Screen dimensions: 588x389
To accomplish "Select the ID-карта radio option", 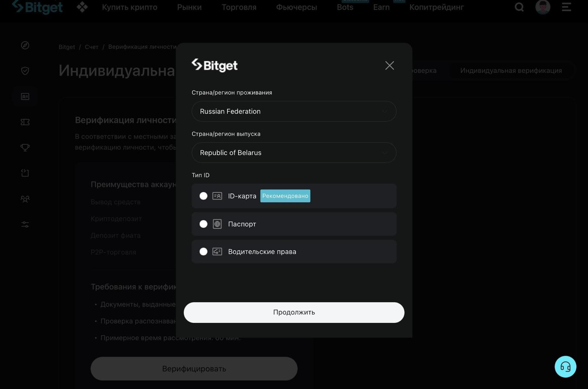I will [x=203, y=196].
